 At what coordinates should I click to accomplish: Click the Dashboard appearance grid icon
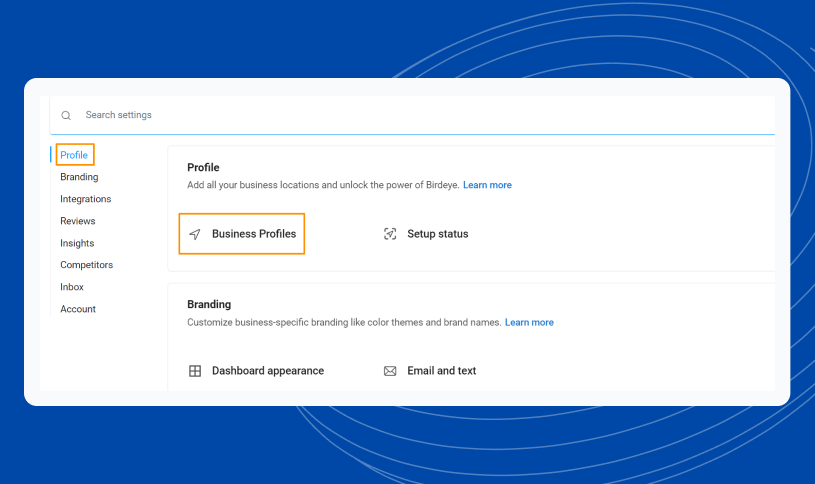[195, 371]
